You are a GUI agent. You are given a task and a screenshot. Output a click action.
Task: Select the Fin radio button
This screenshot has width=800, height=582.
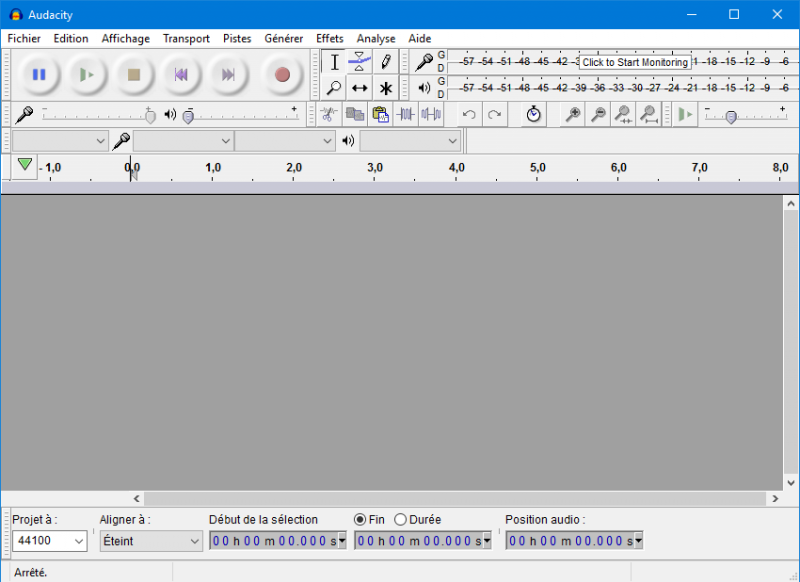[360, 520]
